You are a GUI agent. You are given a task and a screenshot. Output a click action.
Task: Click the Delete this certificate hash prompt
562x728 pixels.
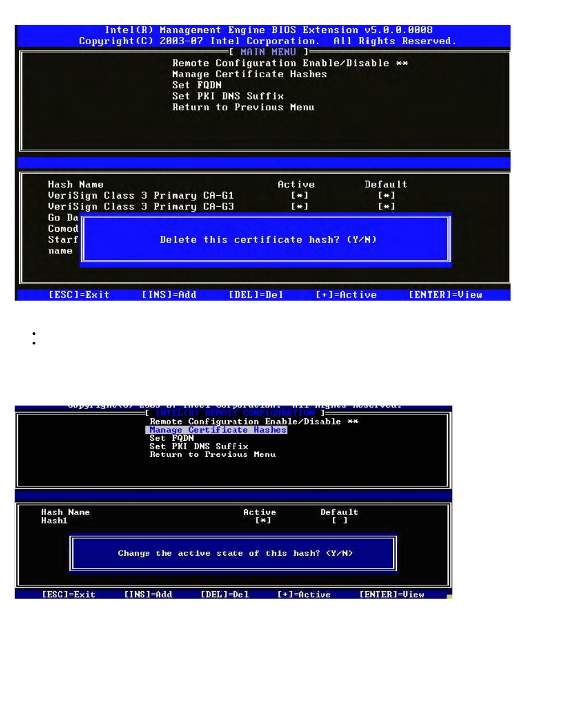[x=268, y=240]
